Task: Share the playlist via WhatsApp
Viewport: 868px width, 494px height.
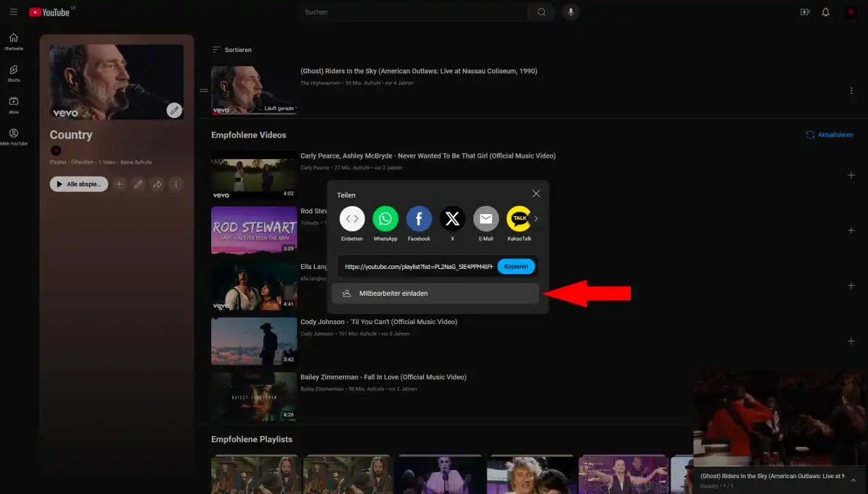Action: click(386, 218)
